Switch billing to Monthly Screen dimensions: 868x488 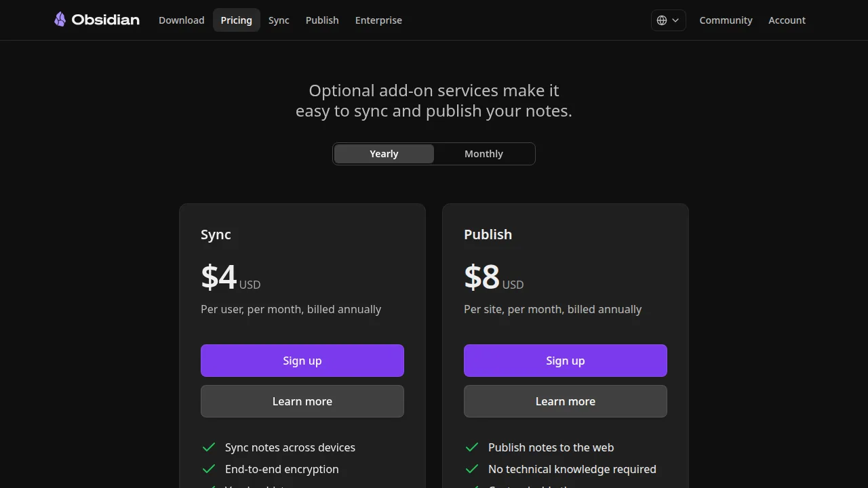pyautogui.click(x=484, y=154)
